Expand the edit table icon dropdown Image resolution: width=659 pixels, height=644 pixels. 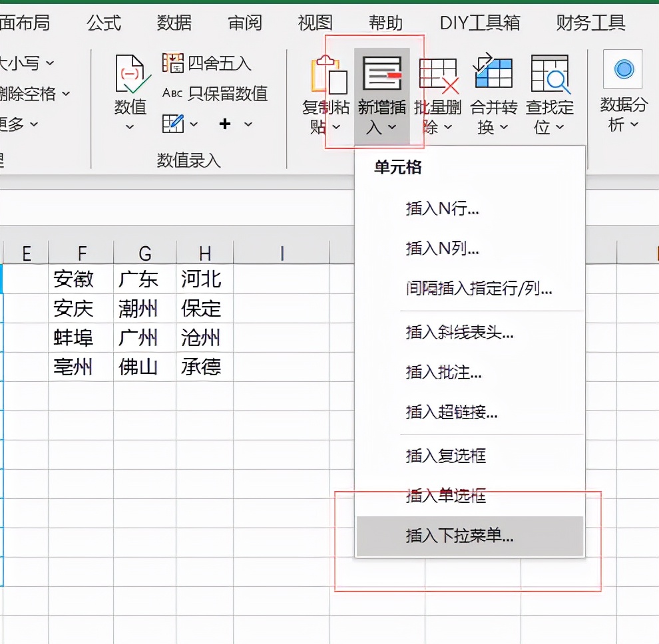(x=194, y=124)
